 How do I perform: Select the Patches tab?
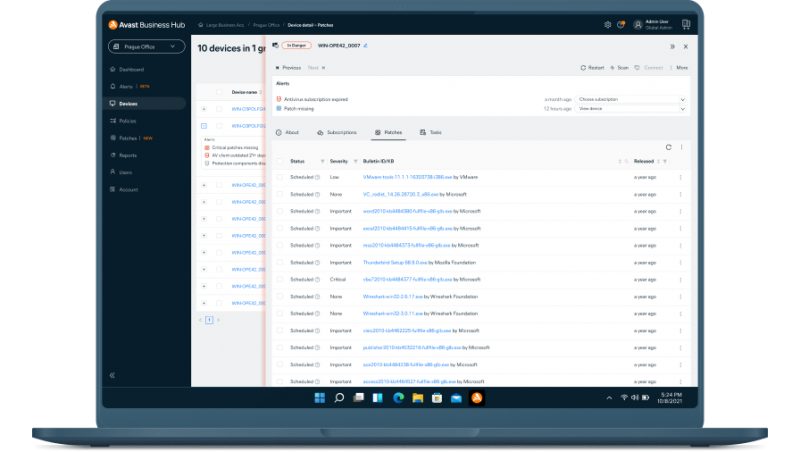click(389, 133)
